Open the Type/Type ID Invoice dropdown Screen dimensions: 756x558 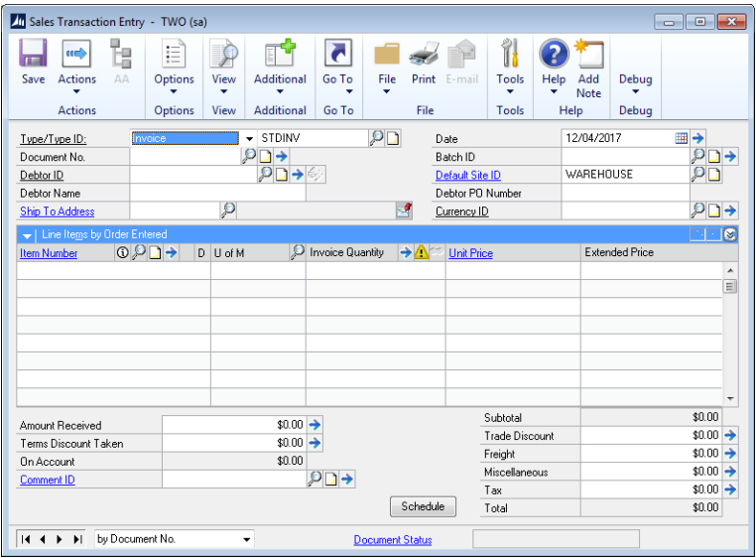(249, 139)
